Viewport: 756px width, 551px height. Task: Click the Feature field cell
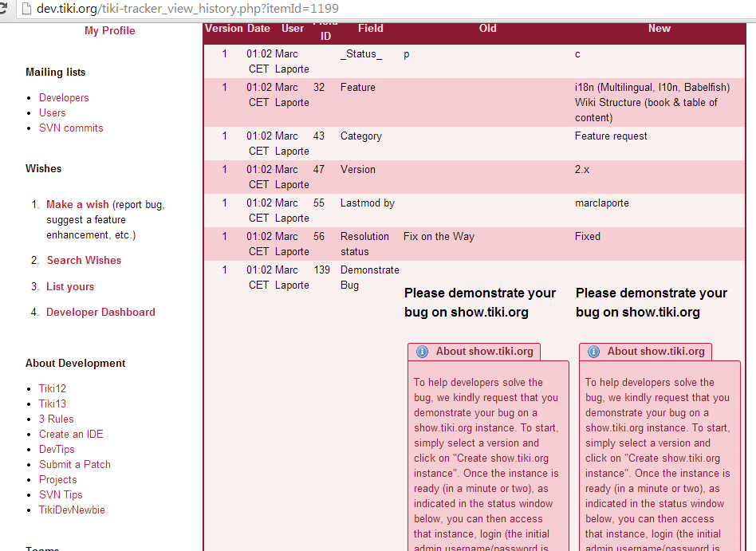[x=358, y=87]
